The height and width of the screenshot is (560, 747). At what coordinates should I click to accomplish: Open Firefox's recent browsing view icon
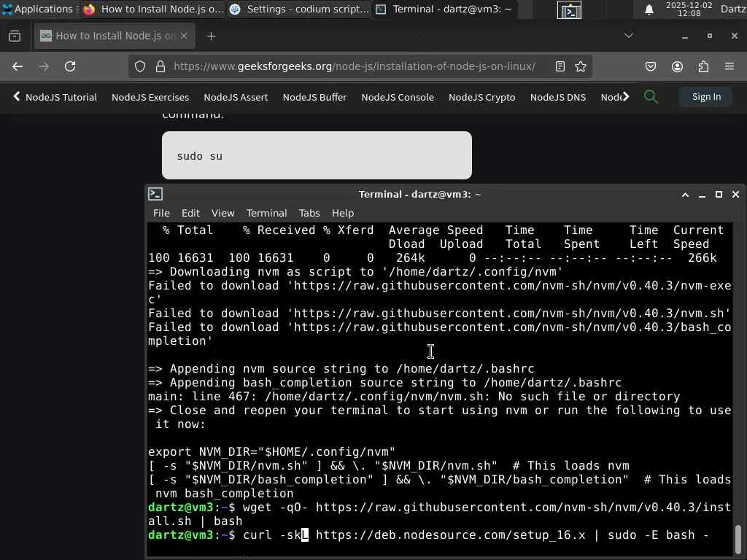(x=15, y=36)
